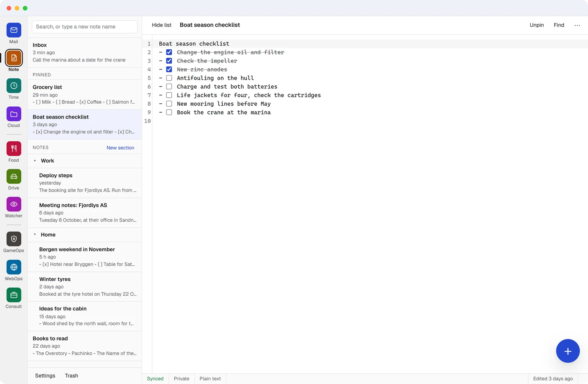Collapse the Work section triangle
Viewport: 588px width, 384px height.
click(35, 161)
